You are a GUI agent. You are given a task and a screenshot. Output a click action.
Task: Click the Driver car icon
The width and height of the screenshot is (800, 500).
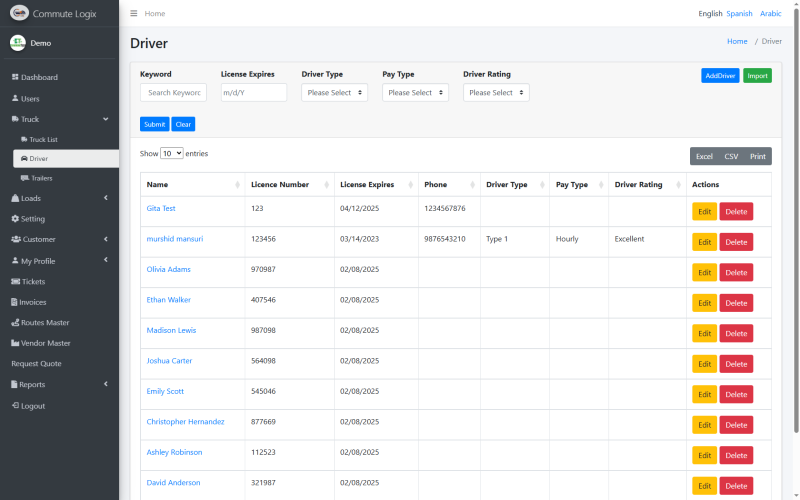(x=24, y=159)
